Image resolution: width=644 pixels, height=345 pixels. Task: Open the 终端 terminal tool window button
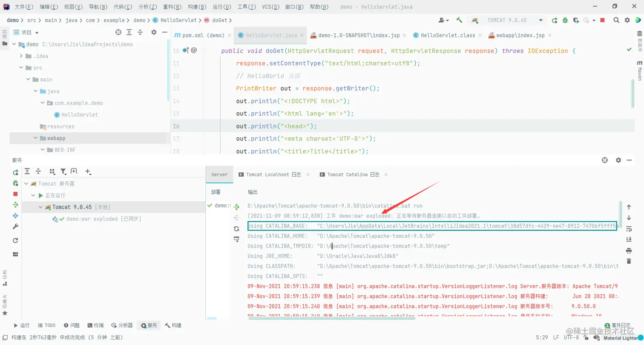[95, 325]
